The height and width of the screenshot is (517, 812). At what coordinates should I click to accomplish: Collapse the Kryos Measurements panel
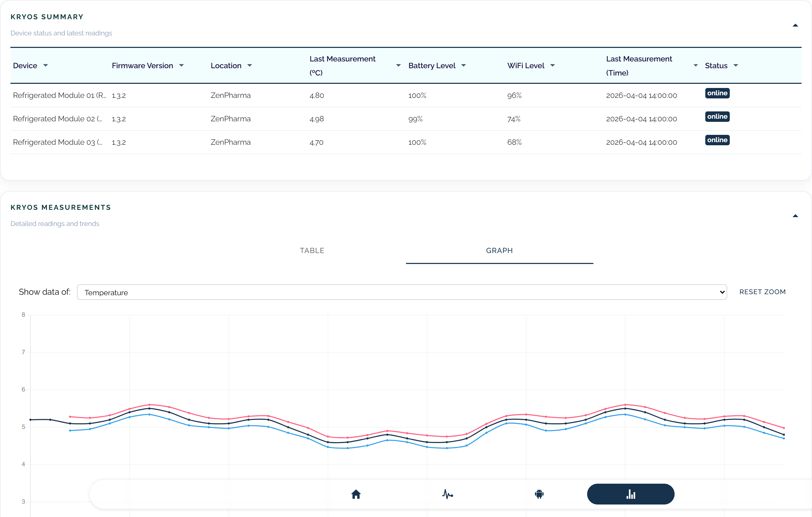[796, 216]
